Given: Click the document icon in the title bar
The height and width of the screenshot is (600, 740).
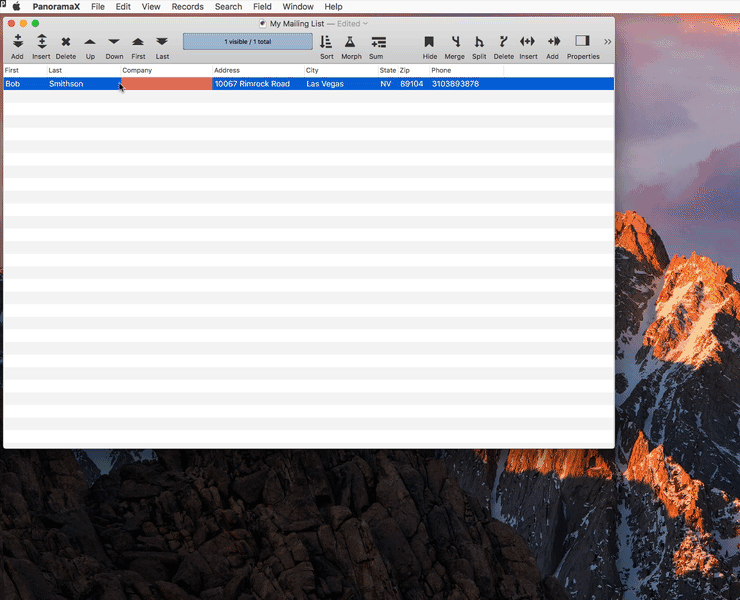Looking at the screenshot, I should (x=263, y=24).
